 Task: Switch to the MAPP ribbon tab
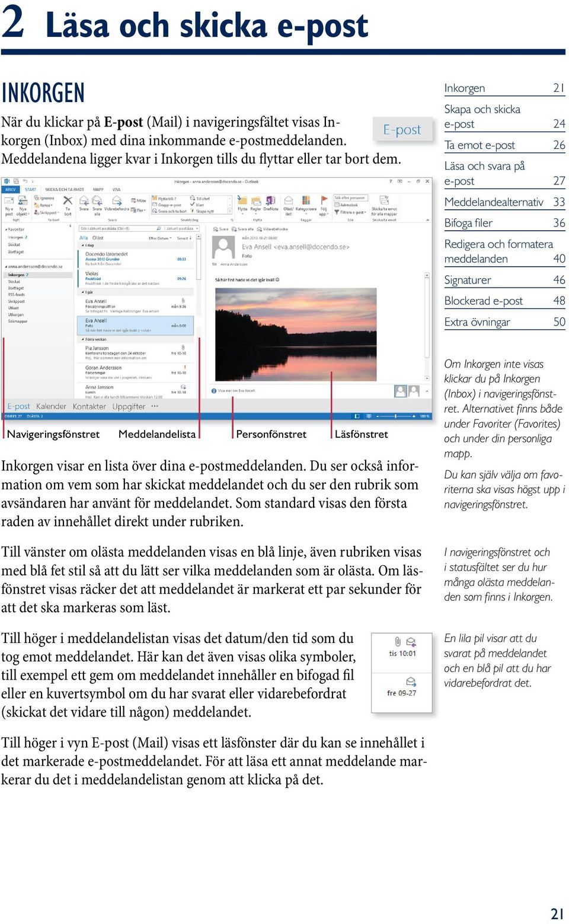pyautogui.click(x=98, y=189)
